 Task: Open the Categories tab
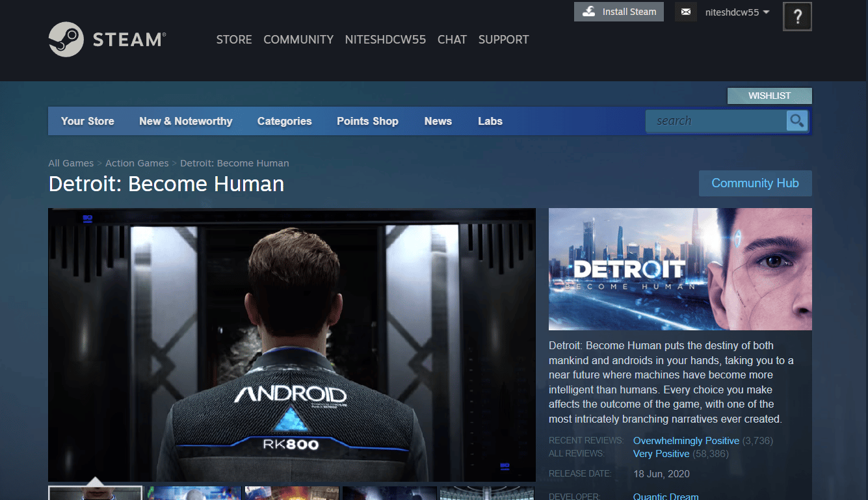(284, 121)
